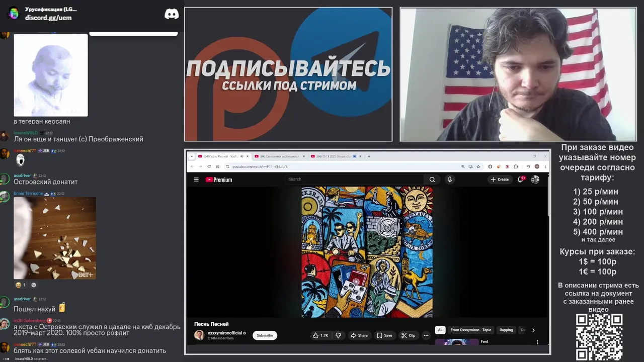
Task: Open the browser extensions puzzle icon
Action: tap(516, 166)
